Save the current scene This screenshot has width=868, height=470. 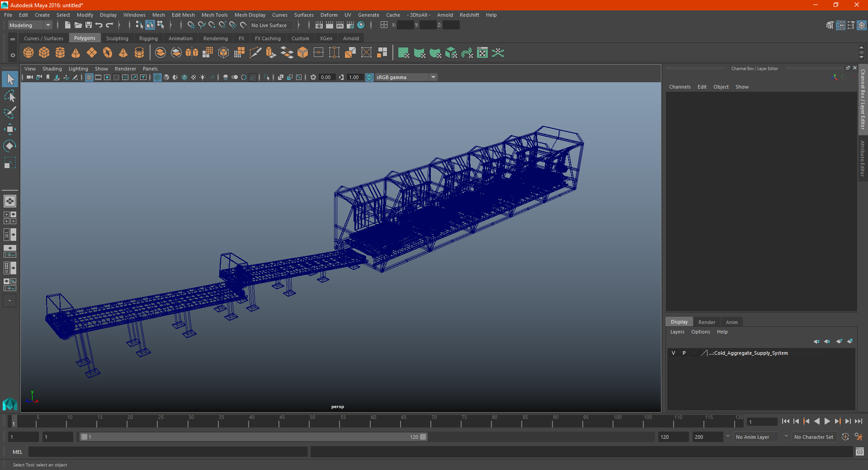tap(89, 25)
